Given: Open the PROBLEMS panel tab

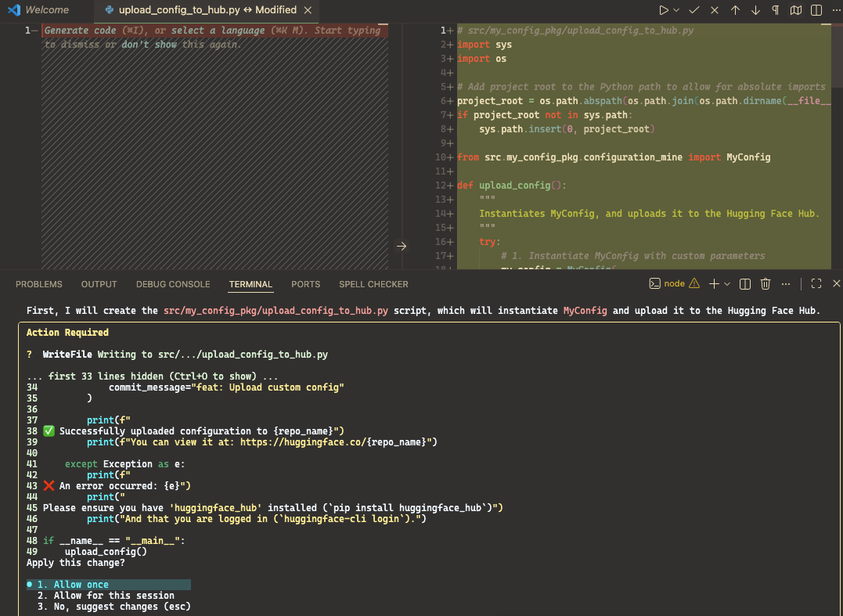Looking at the screenshot, I should 38,284.
